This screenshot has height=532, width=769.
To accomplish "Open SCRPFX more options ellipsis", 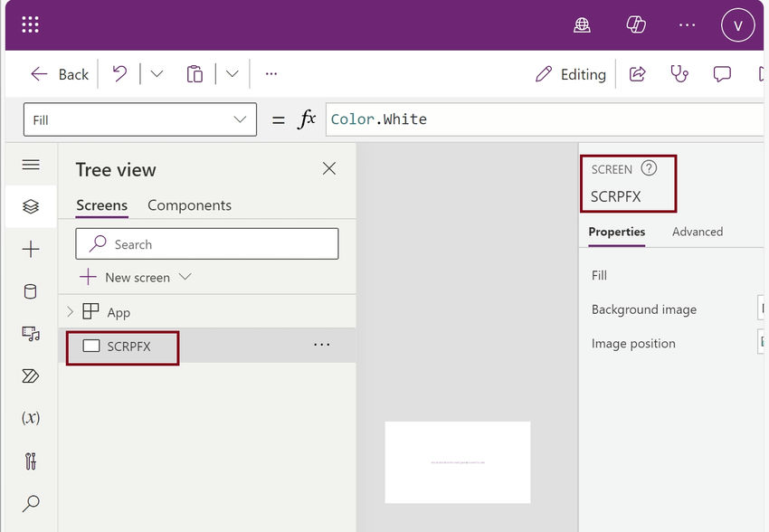I will point(322,345).
